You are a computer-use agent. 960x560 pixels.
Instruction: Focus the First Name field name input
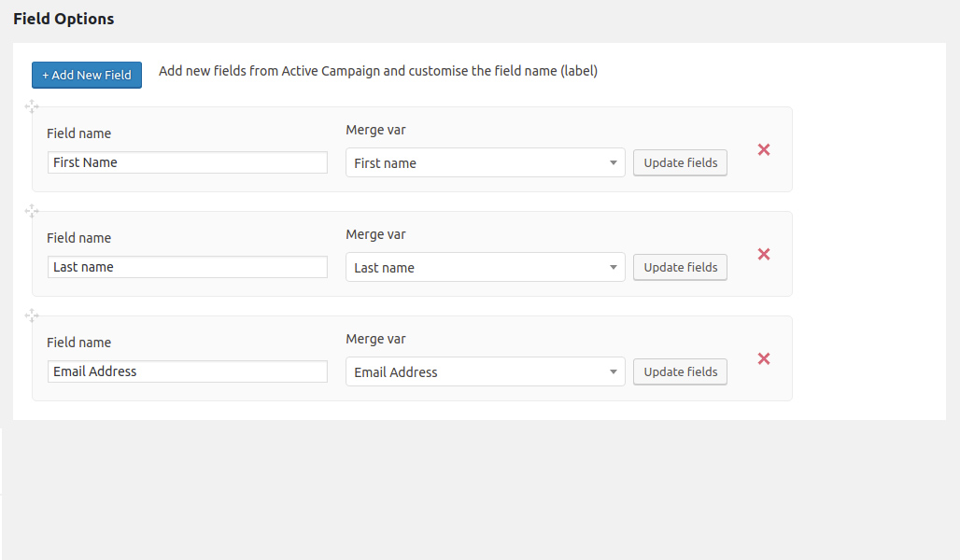(x=187, y=162)
